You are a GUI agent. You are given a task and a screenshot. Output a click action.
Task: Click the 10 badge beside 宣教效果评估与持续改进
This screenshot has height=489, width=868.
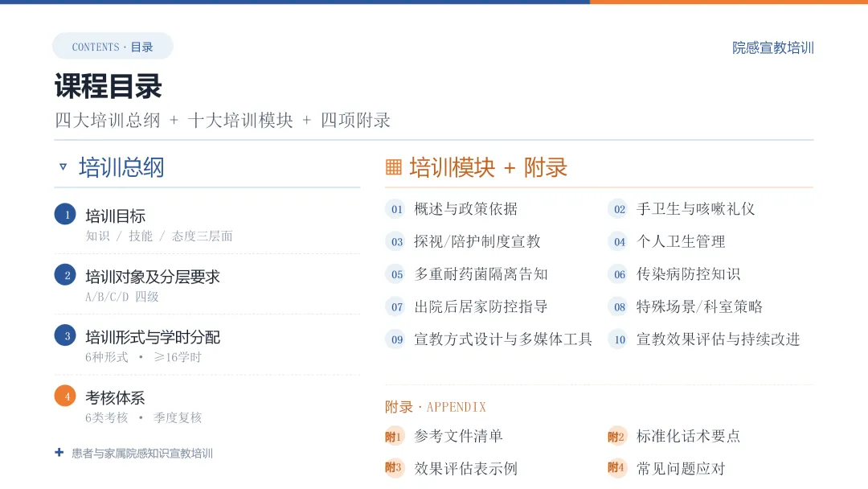point(619,339)
